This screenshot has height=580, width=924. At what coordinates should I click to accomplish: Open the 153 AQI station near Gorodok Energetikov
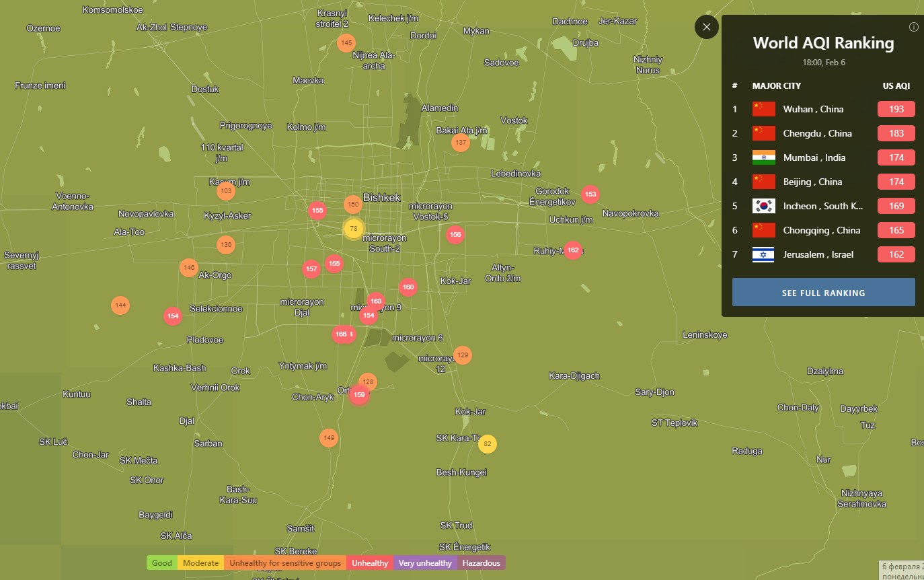[590, 194]
